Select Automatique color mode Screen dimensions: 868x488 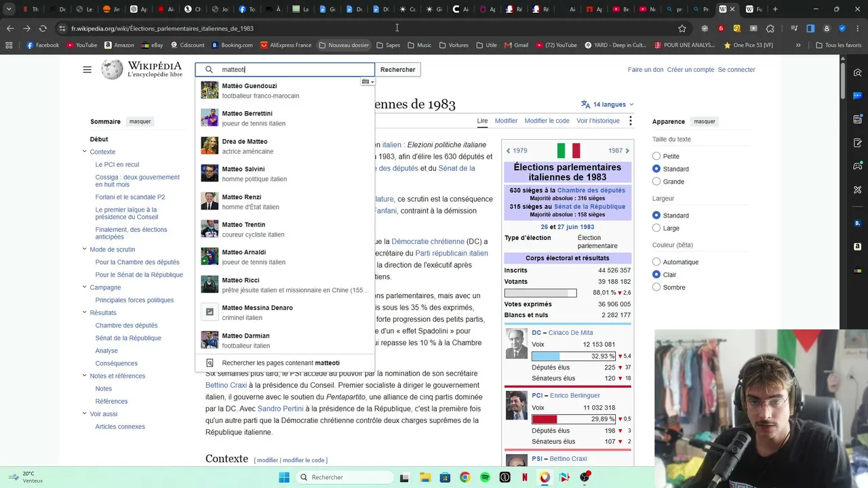pyautogui.click(x=656, y=262)
